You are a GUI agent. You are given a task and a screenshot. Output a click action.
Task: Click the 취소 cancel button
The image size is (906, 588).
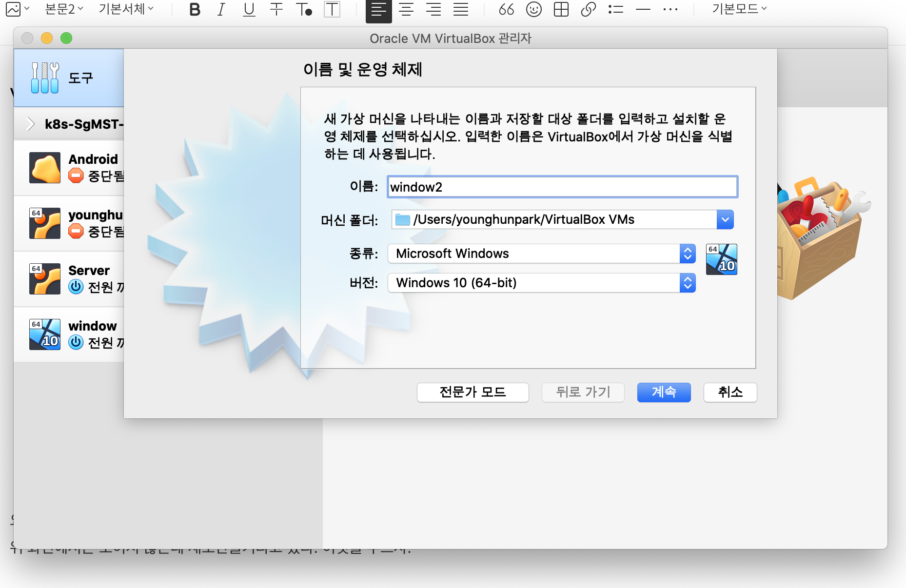[730, 392]
